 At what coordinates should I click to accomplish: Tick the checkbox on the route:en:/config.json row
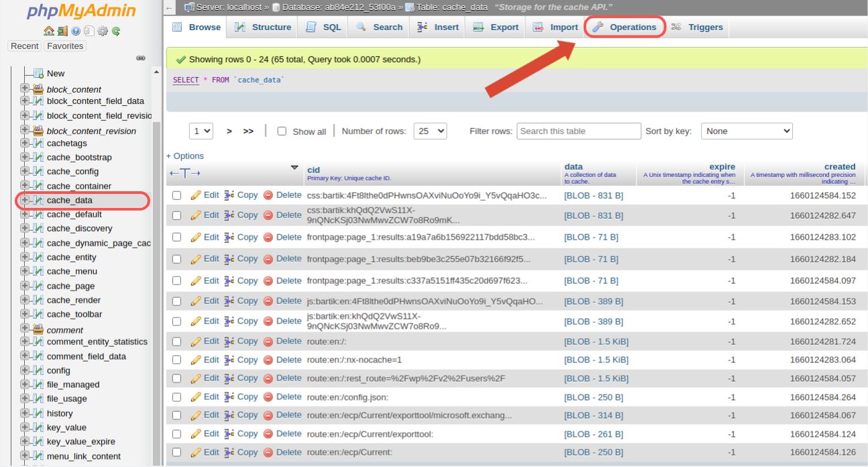(176, 397)
